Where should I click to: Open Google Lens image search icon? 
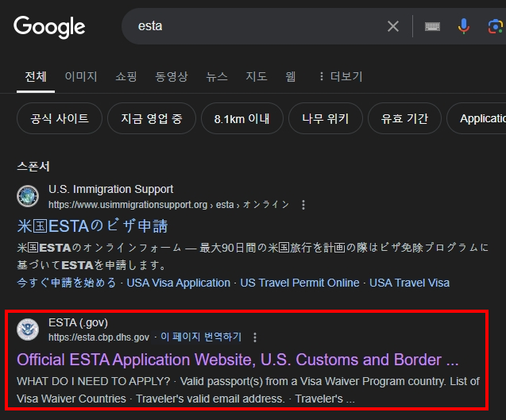(496, 26)
